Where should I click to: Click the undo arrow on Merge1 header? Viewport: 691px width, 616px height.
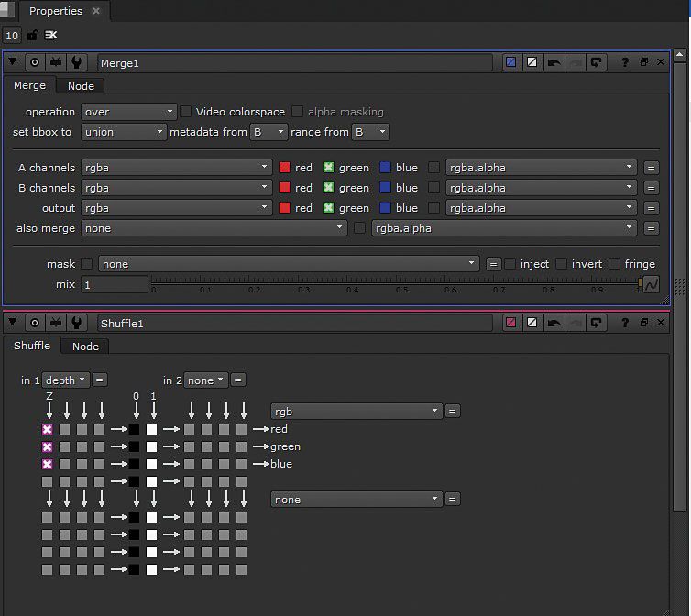point(554,63)
